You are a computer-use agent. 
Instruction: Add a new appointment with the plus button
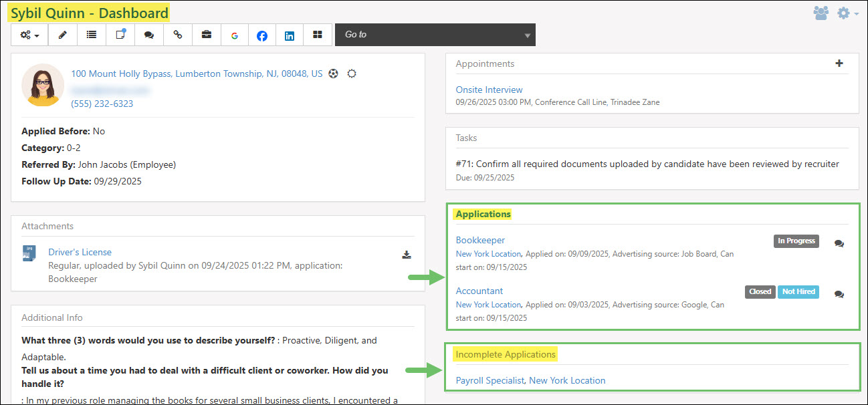[839, 62]
